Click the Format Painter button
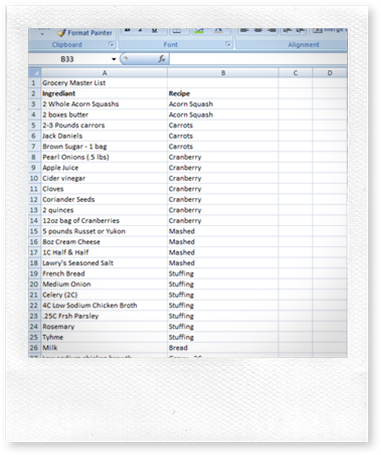Screen dimensions: 381x455 coord(85,33)
